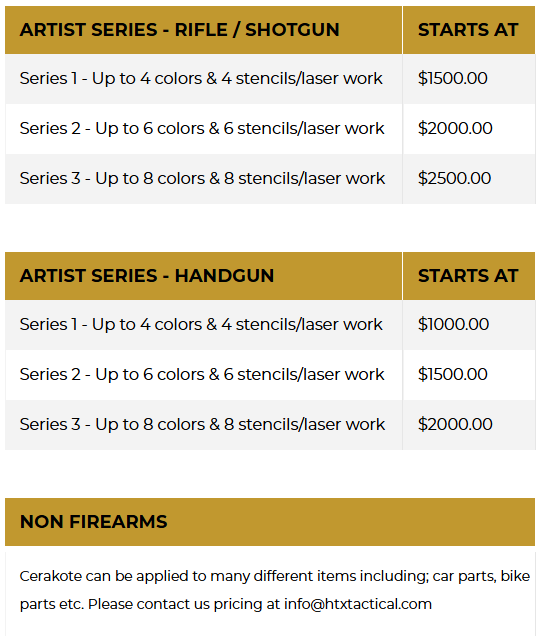Select the handgun Series 2 description row
Screen dimensions: 540x636
202,374
